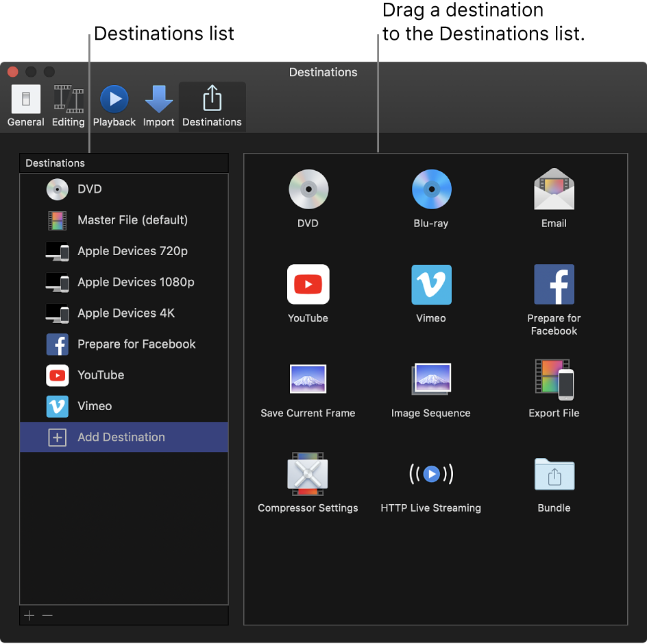
Task: Open the Image Sequence destination
Action: (x=431, y=379)
